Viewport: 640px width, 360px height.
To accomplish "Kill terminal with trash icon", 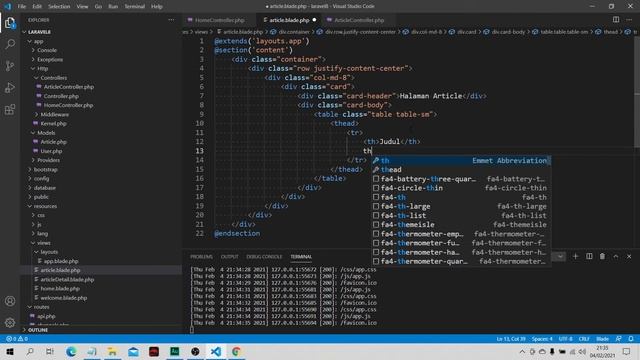I will tap(602, 256).
